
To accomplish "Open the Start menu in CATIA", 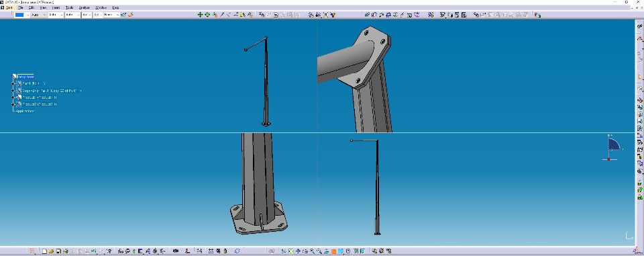I will [8, 7].
